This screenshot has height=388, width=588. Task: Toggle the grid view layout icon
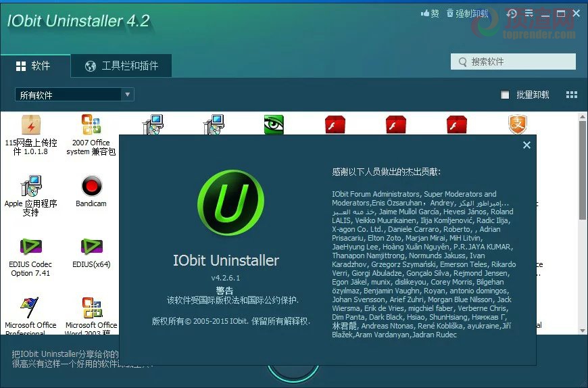click(x=572, y=95)
